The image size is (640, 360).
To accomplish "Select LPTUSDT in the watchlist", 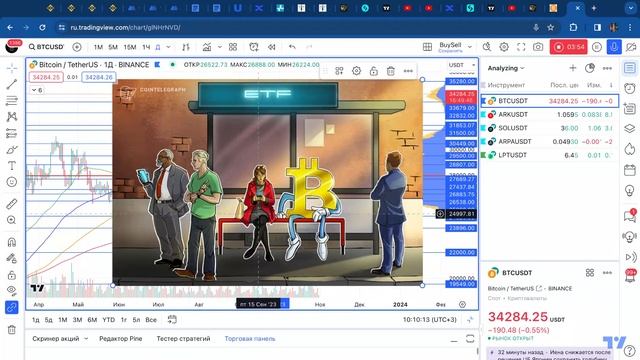I will tap(549, 155).
